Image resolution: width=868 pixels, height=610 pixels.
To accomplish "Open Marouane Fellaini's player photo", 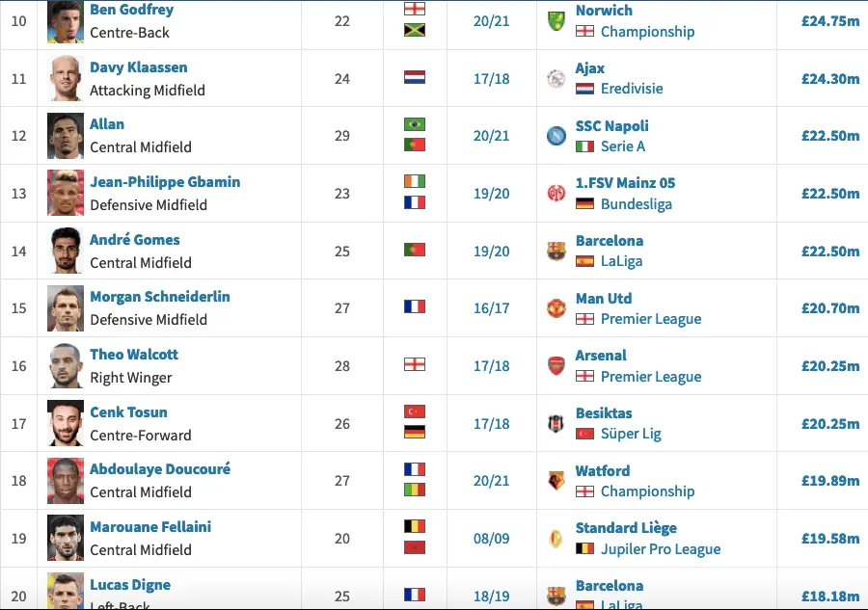I will tap(67, 539).
